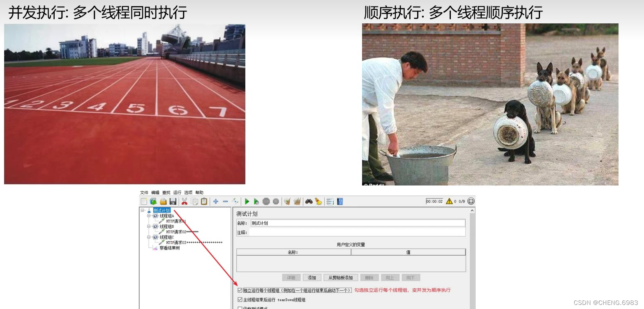The height and width of the screenshot is (309, 644).
Task: Click the 00:00:02 elapsed time display
Action: tap(434, 201)
